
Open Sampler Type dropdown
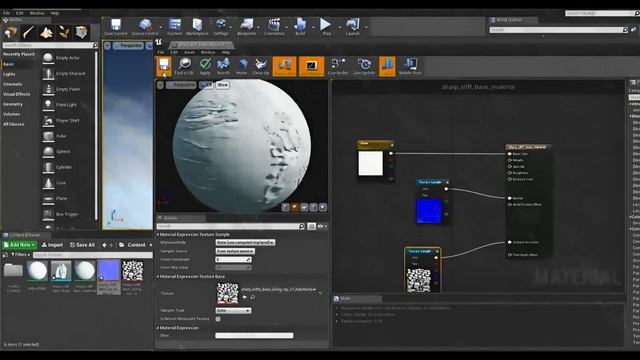tap(233, 311)
